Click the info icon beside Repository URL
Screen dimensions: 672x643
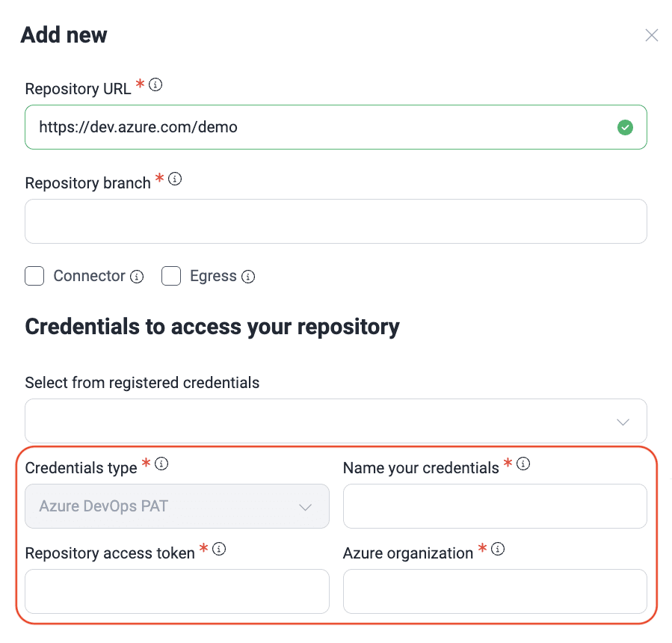(155, 85)
